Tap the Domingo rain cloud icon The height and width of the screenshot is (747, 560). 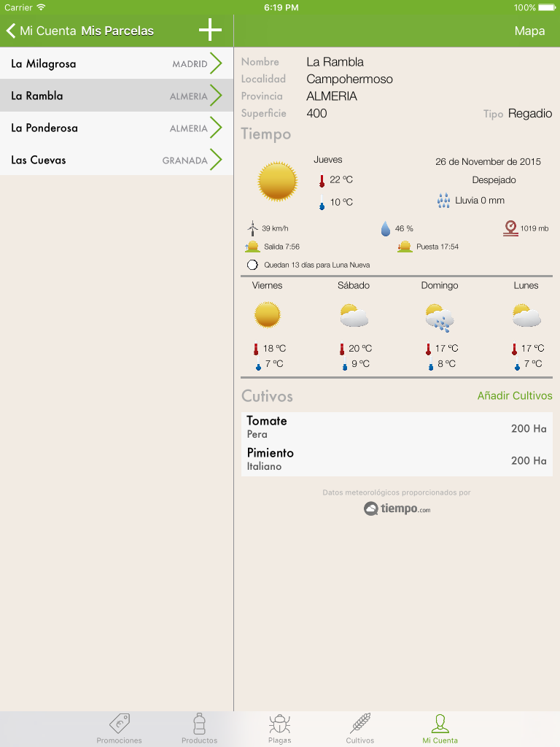[440, 318]
